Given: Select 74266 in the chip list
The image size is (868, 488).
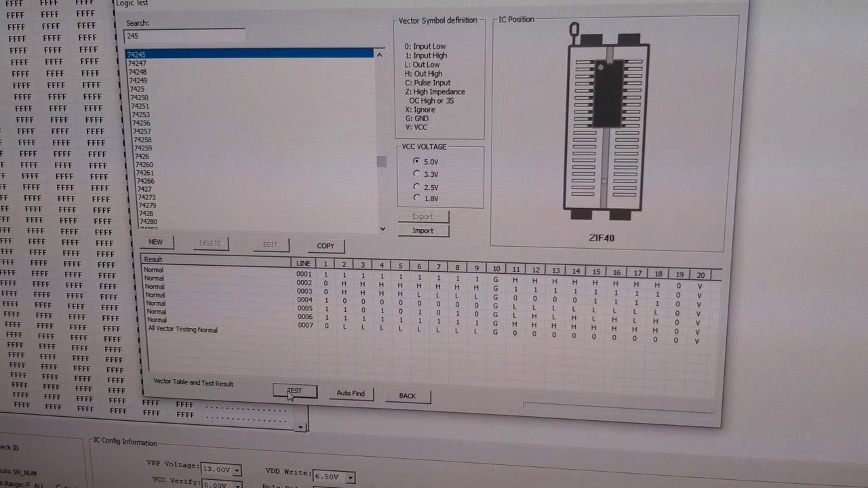Looking at the screenshot, I should click(145, 181).
